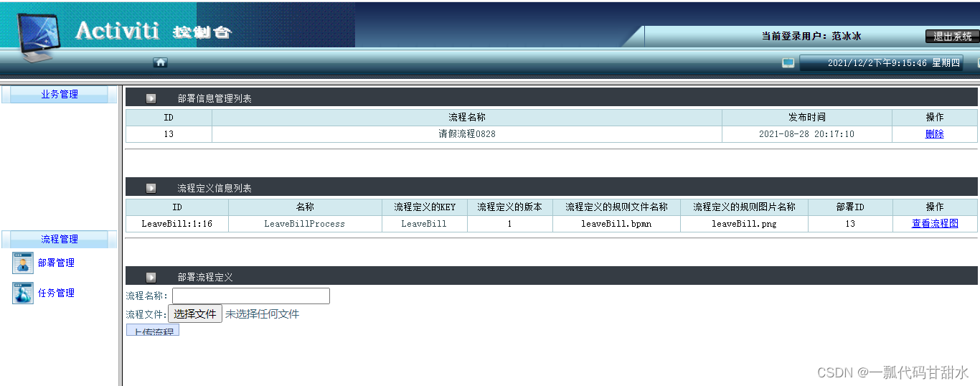Click the 流程定义的KEY column header
980x386 pixels.
click(425, 207)
